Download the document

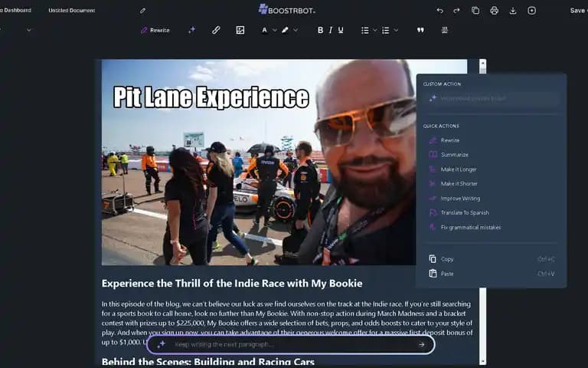click(x=513, y=11)
